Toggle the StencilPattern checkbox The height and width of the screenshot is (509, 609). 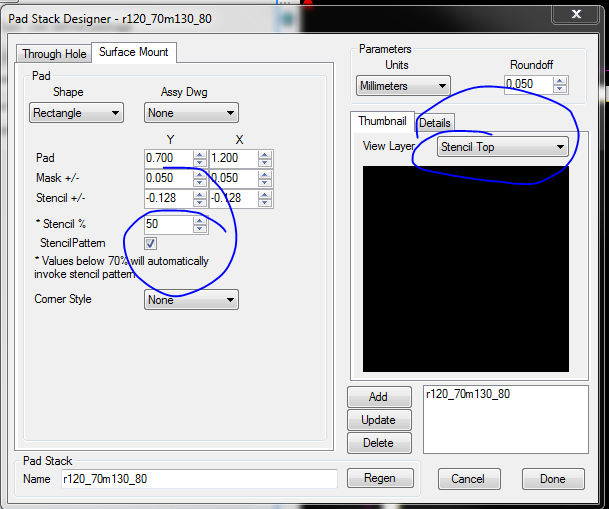pyautogui.click(x=150, y=243)
